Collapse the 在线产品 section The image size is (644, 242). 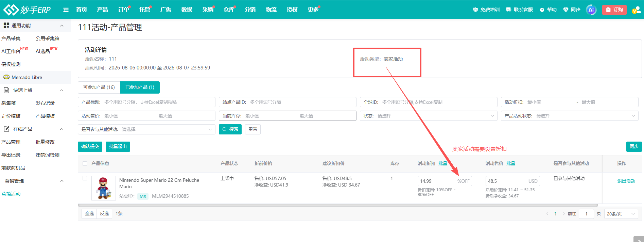click(x=62, y=129)
